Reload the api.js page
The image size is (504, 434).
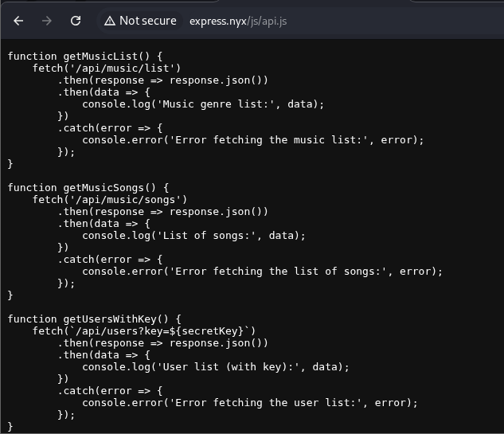(x=76, y=21)
